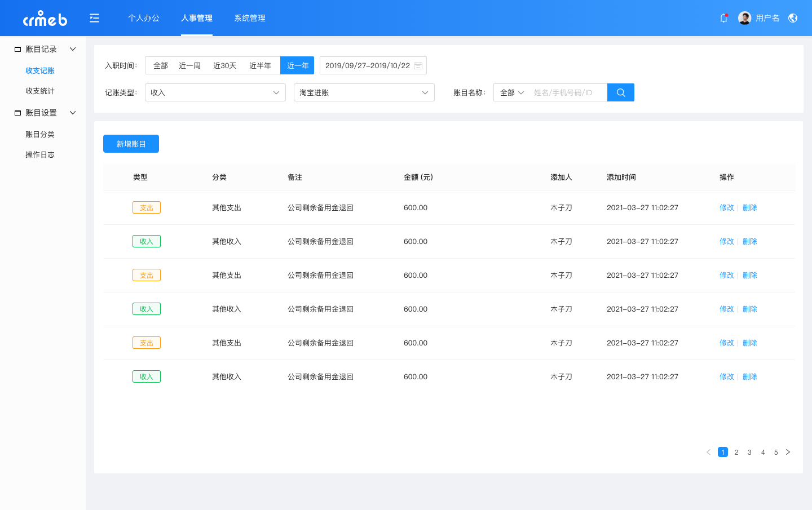Screen dimensions: 812x510
Task: Click 删除 in third table row
Action: [750, 275]
